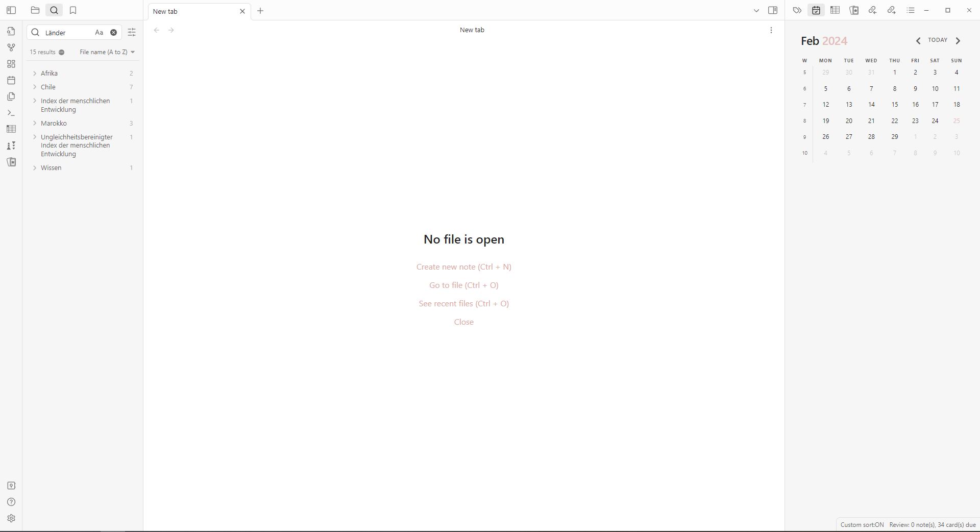
Task: Click the Feb 2024 calendar title
Action: [x=824, y=41]
